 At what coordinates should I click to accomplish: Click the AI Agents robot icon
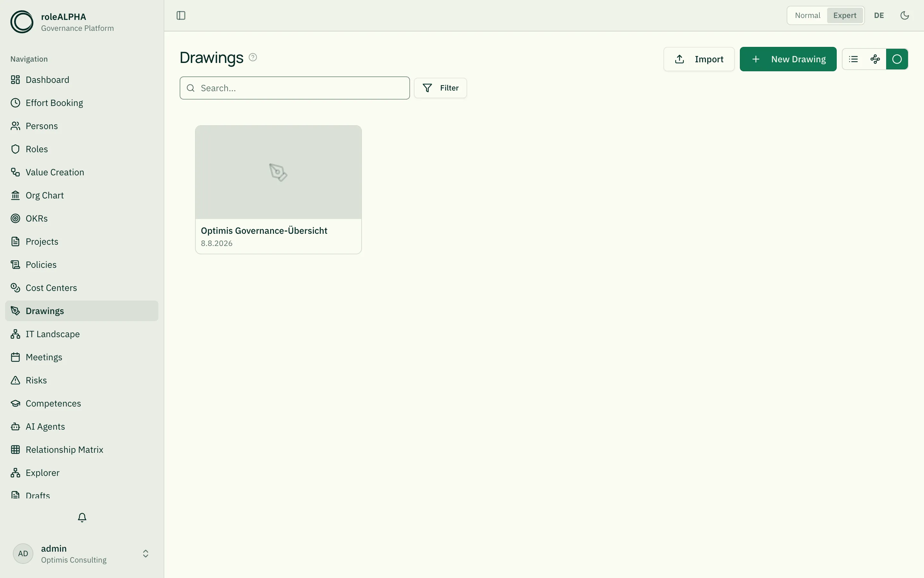tap(15, 427)
